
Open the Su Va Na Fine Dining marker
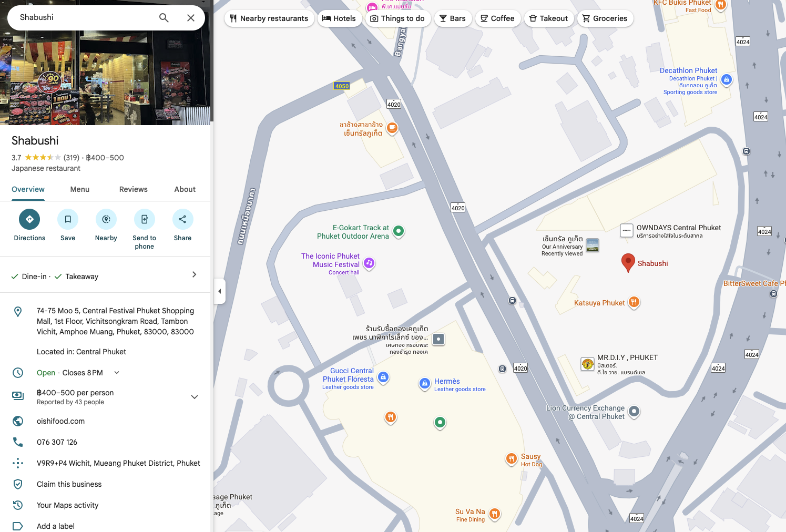[494, 514]
